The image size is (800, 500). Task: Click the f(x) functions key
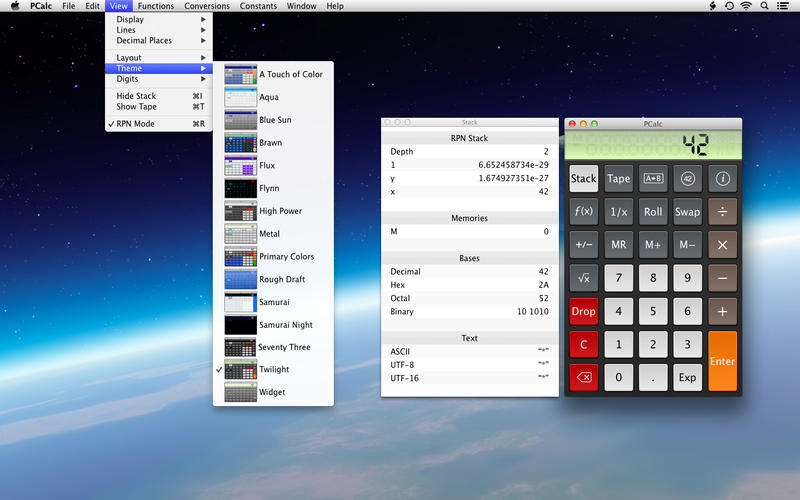(584, 212)
